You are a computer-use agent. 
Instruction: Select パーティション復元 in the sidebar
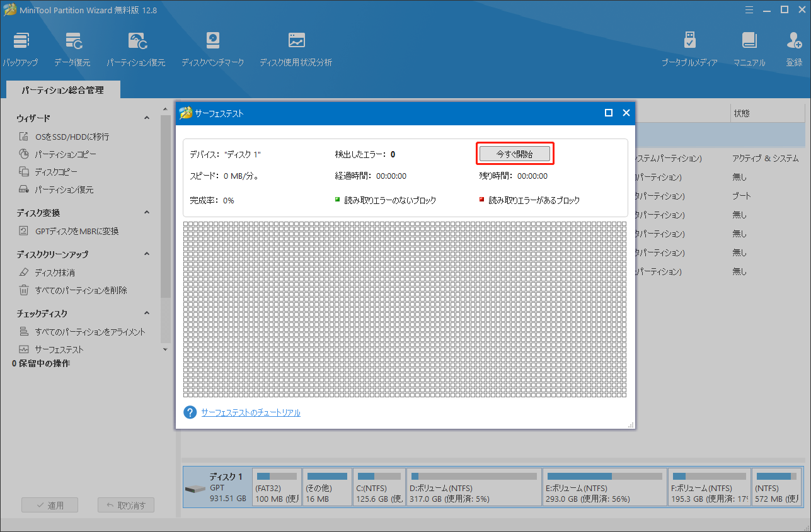pyautogui.click(x=56, y=190)
